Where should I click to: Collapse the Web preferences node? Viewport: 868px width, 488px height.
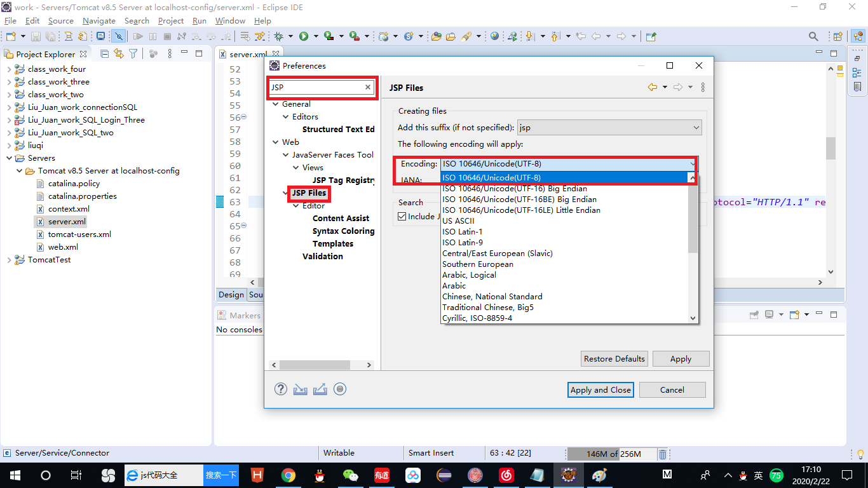click(x=276, y=142)
